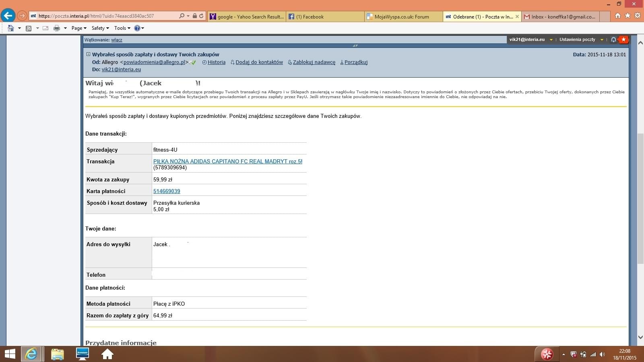Click the headphones support icon
The image size is (644, 362).
tap(613, 39)
